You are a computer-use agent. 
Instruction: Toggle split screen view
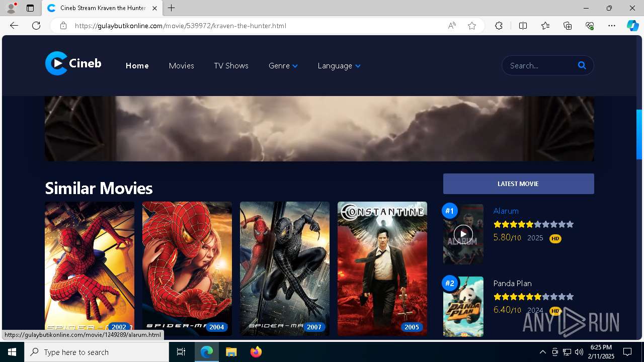[523, 26]
